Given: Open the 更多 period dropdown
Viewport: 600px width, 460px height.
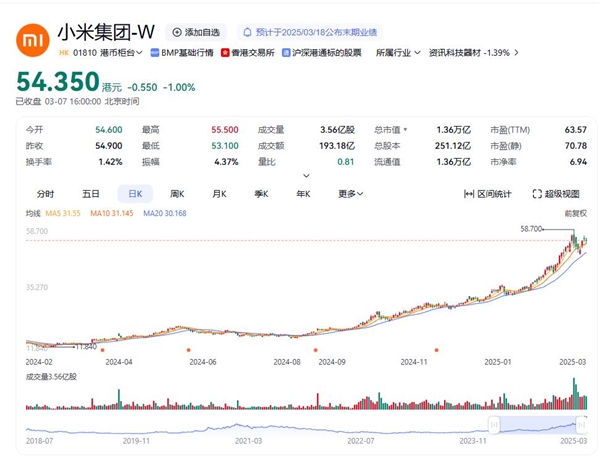Looking at the screenshot, I should click(351, 194).
